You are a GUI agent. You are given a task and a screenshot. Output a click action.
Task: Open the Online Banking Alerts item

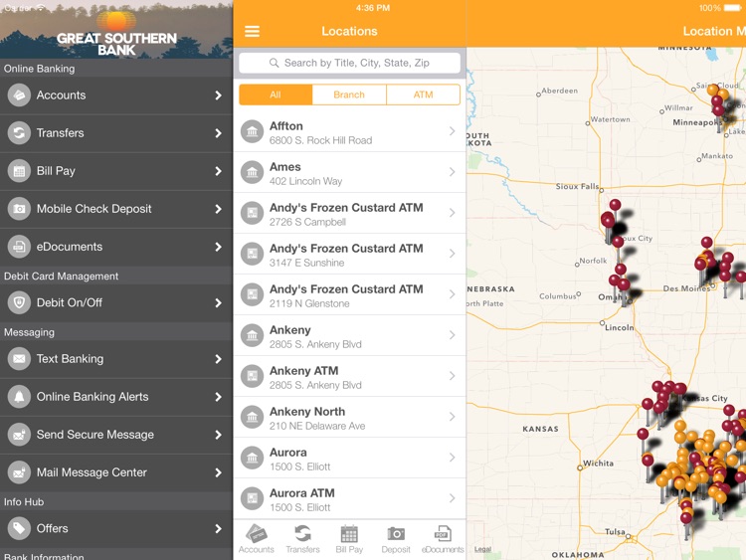(116, 397)
